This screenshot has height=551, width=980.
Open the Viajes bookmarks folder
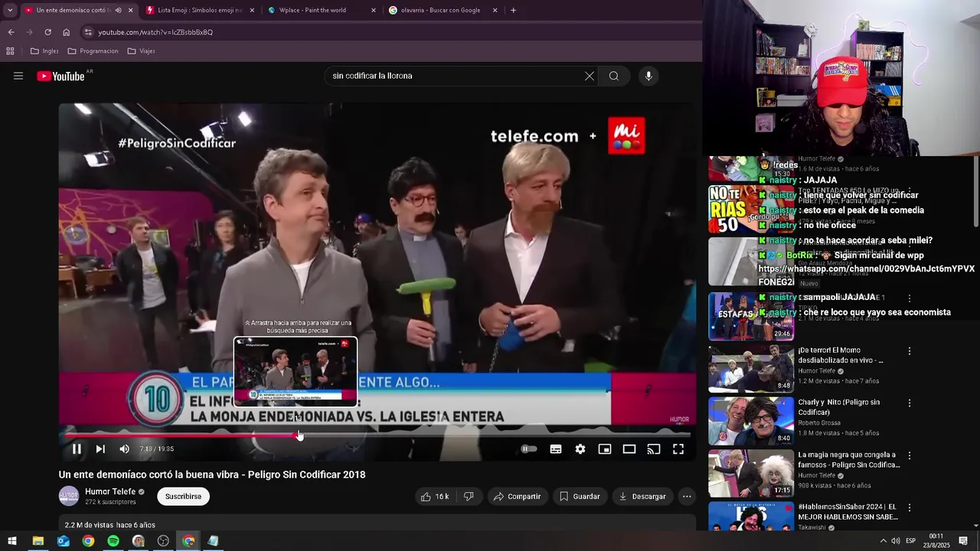141,51
